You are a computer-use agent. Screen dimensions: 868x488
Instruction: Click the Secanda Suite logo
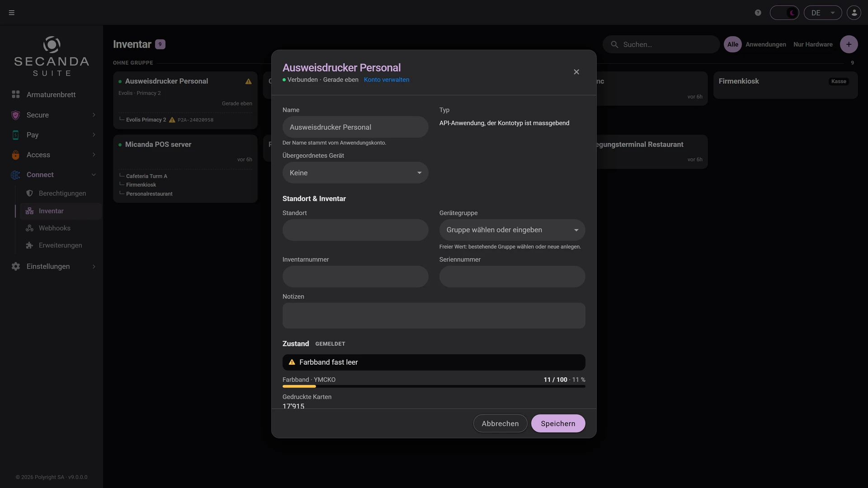(52, 56)
